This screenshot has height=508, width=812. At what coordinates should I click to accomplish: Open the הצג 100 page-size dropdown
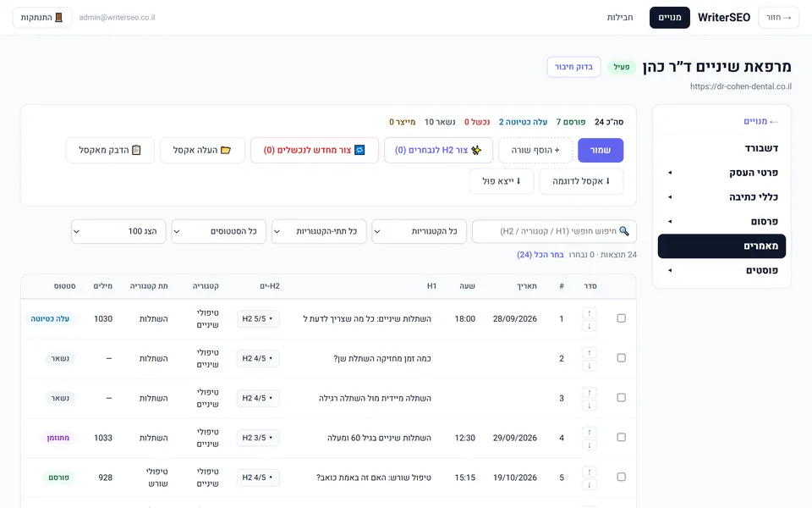[118, 231]
